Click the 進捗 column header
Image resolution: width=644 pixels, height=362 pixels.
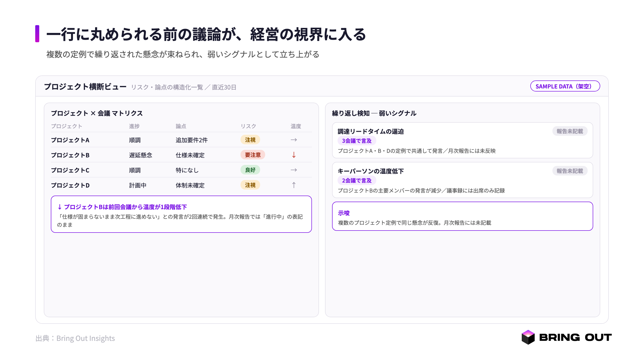coord(134,126)
